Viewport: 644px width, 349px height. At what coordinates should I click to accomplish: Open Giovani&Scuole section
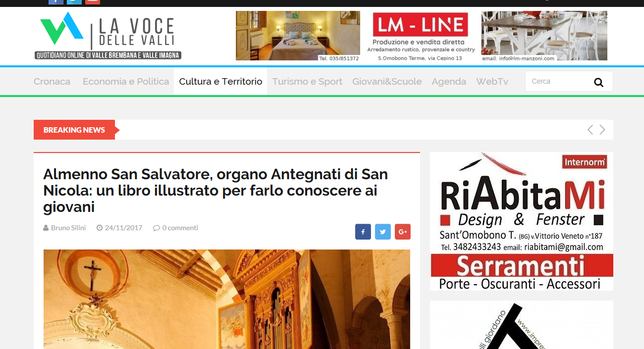click(x=387, y=82)
